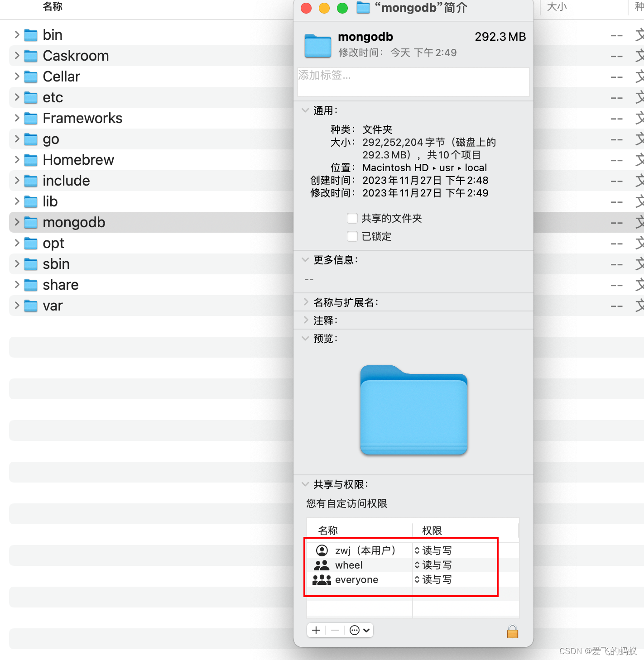The width and height of the screenshot is (644, 660).
Task: Click the go folder icon
Action: click(31, 139)
